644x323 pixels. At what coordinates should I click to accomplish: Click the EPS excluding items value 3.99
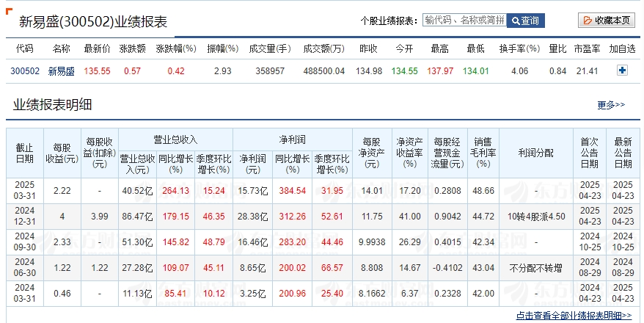tap(100, 217)
